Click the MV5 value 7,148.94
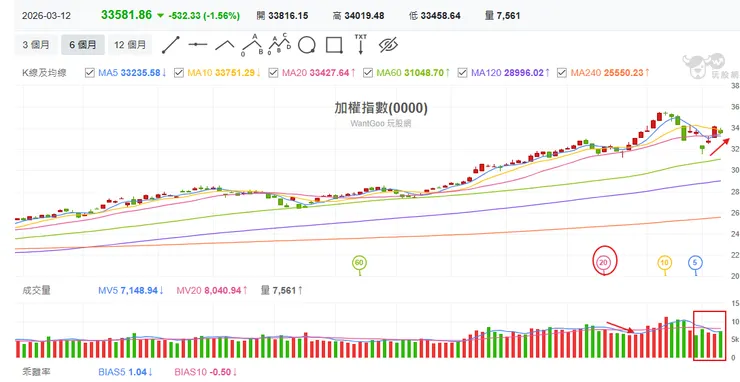This screenshot has width=740, height=382. [139, 290]
